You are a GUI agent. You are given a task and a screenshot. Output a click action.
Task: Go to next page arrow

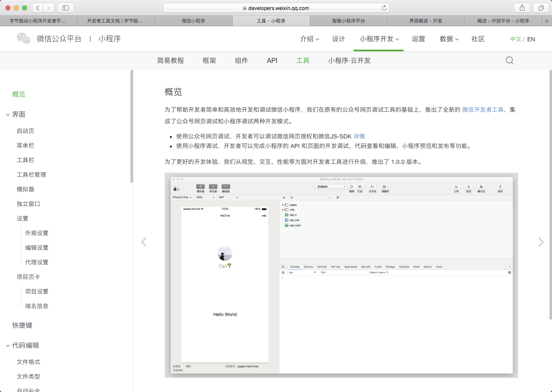(x=541, y=242)
